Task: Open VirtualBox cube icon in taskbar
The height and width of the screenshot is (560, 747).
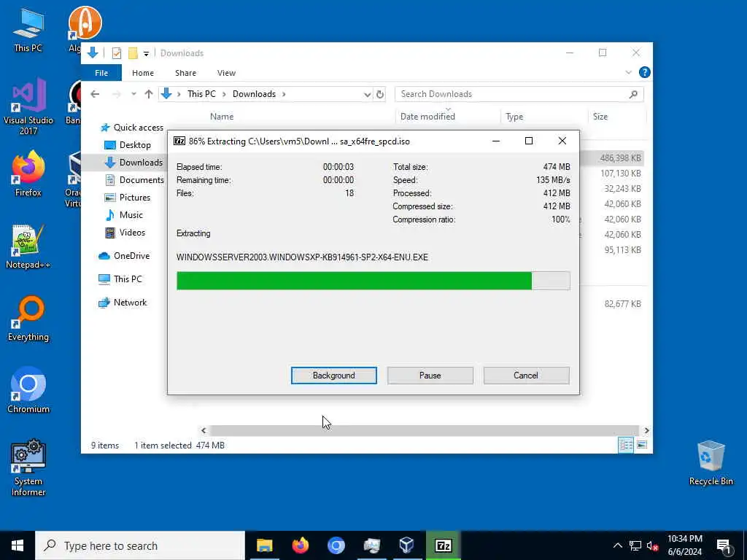Action: point(407,545)
